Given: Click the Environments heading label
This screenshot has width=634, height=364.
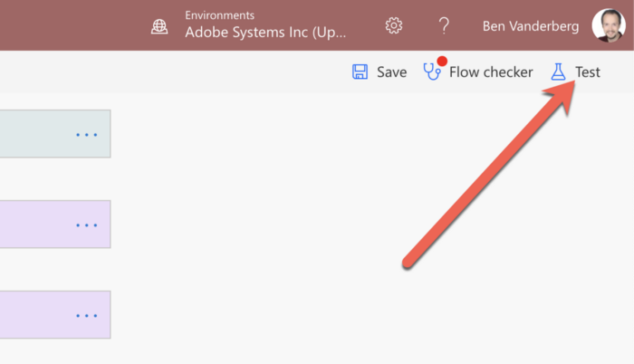Looking at the screenshot, I should 219,15.
